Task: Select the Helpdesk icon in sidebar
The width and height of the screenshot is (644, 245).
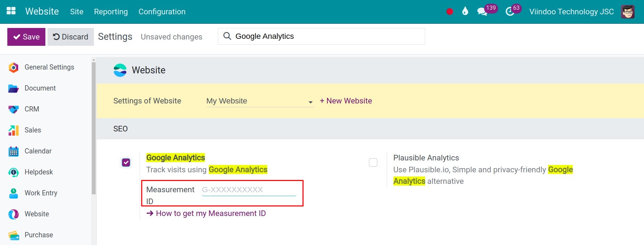Action: coord(13,172)
